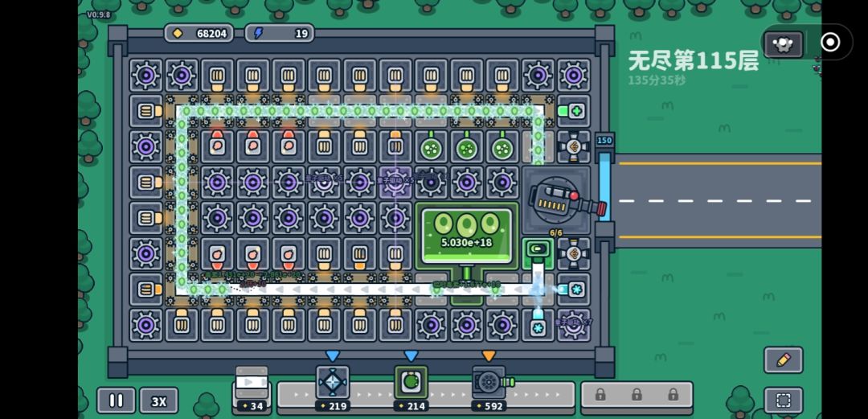Select the snowflake emitter tile in right column

[x=574, y=290]
